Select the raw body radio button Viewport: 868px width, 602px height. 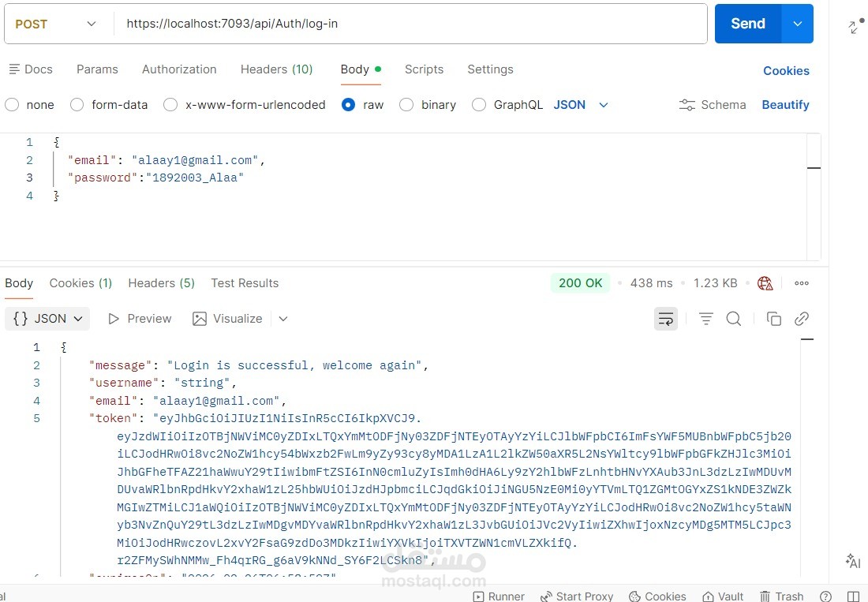click(348, 105)
